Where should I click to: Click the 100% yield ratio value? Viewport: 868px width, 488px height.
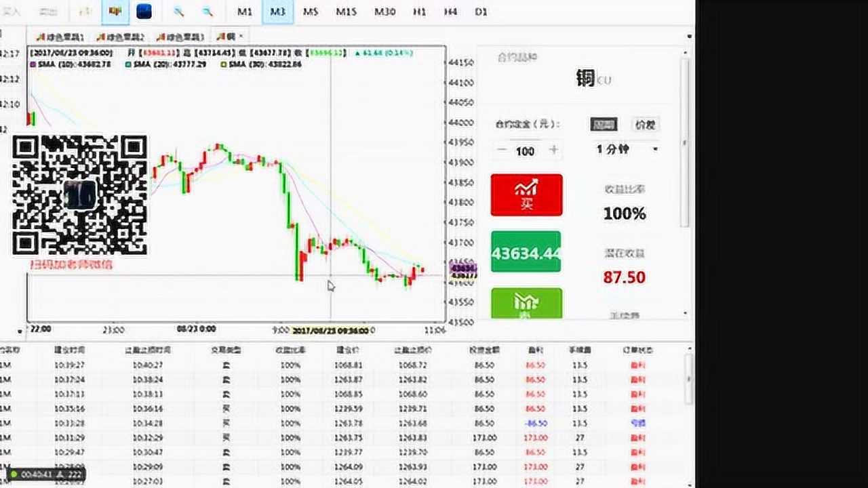[x=625, y=214]
